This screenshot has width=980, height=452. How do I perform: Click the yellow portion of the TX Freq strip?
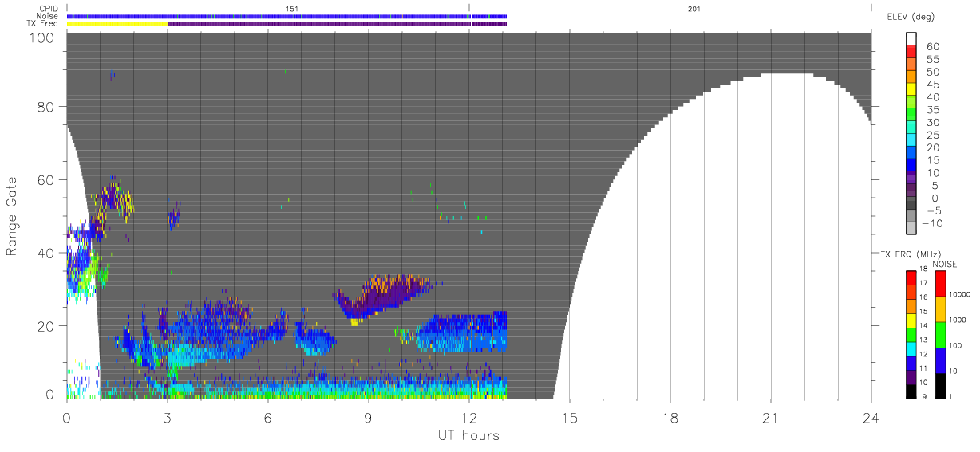point(117,24)
